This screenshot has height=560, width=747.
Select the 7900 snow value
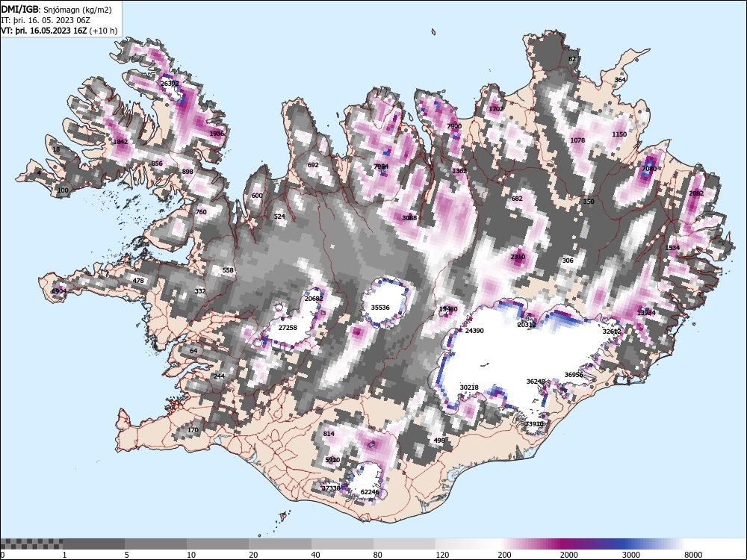point(454,126)
